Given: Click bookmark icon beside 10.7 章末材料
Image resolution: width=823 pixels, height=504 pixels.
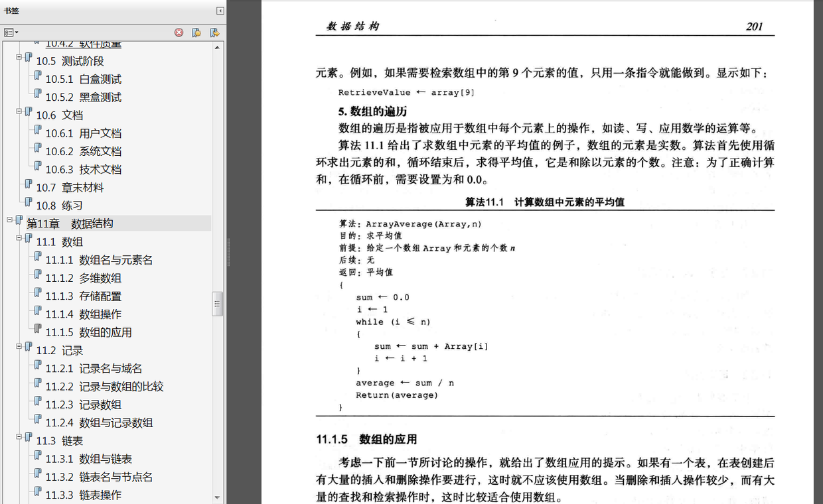Looking at the screenshot, I should point(29,184).
